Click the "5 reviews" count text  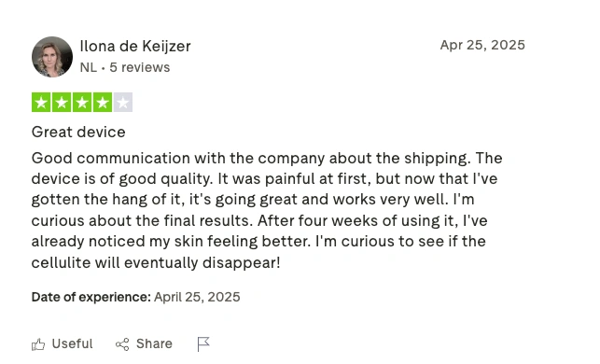(140, 67)
